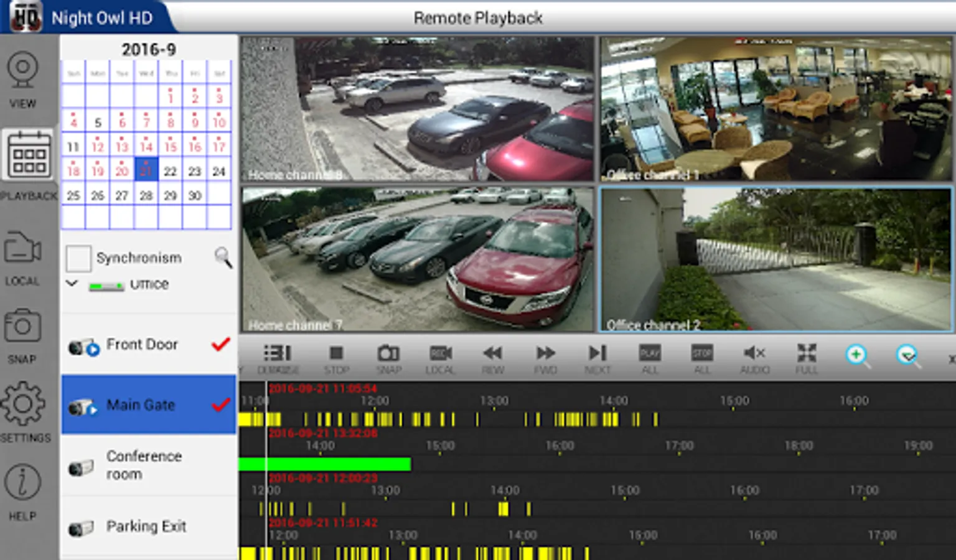Select the Office channel 1 video feed
The height and width of the screenshot is (560, 956).
tap(776, 109)
